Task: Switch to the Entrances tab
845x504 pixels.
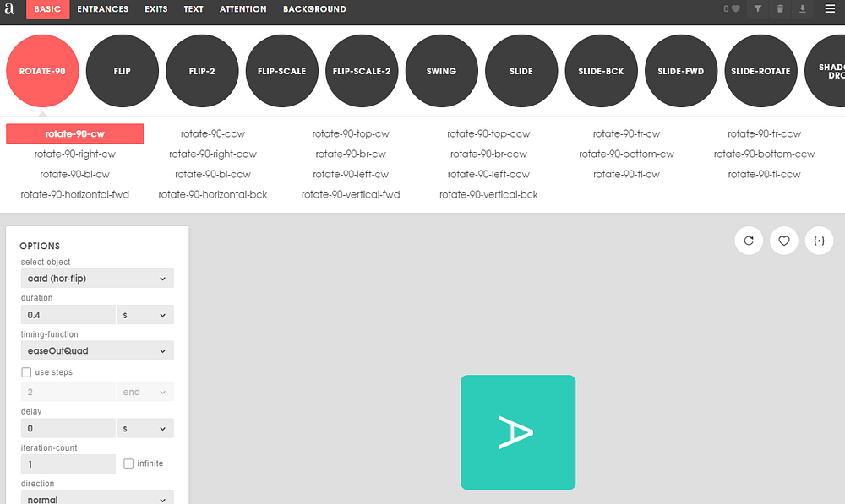Action: pos(103,9)
